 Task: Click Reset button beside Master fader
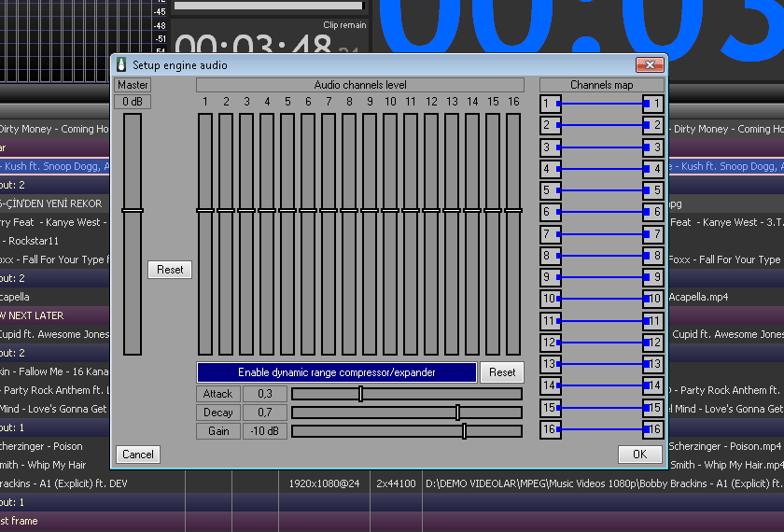pyautogui.click(x=170, y=270)
